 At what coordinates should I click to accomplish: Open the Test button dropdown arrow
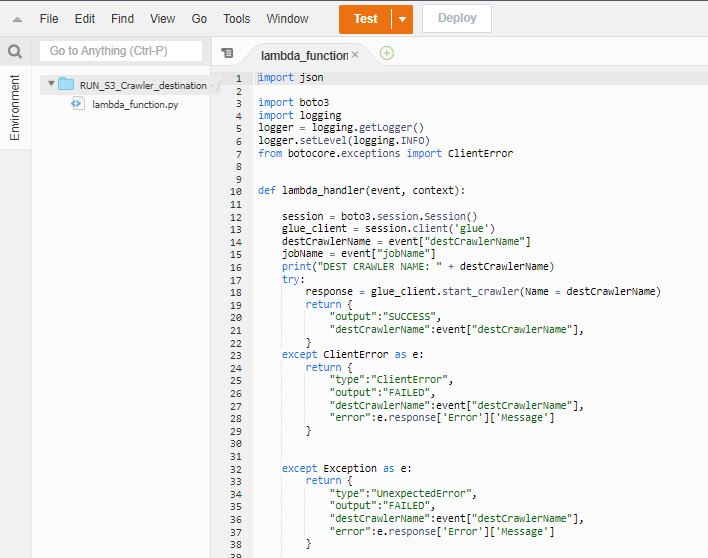coord(401,19)
